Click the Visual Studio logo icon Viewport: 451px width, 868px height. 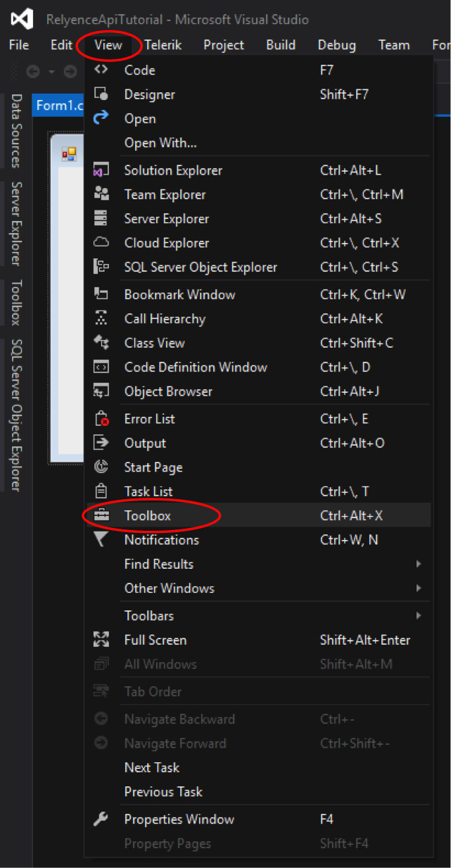click(x=22, y=18)
